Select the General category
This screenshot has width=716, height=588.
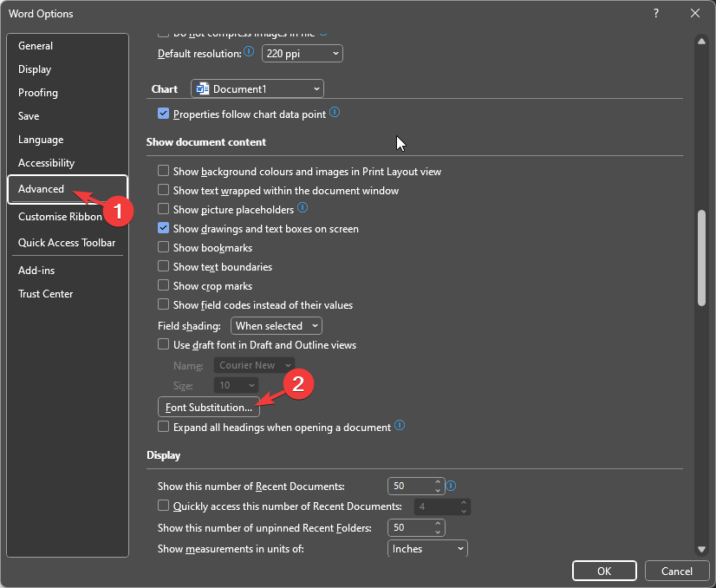[x=68, y=46]
